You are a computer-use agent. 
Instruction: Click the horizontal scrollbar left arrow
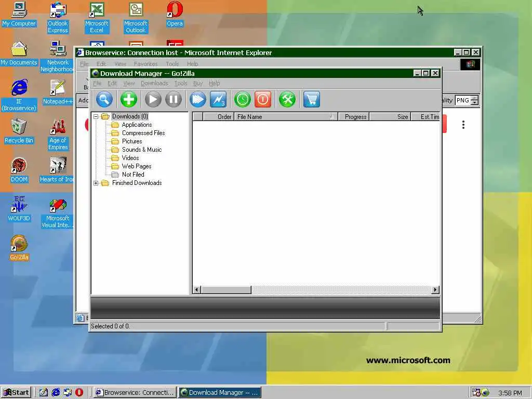coord(197,290)
